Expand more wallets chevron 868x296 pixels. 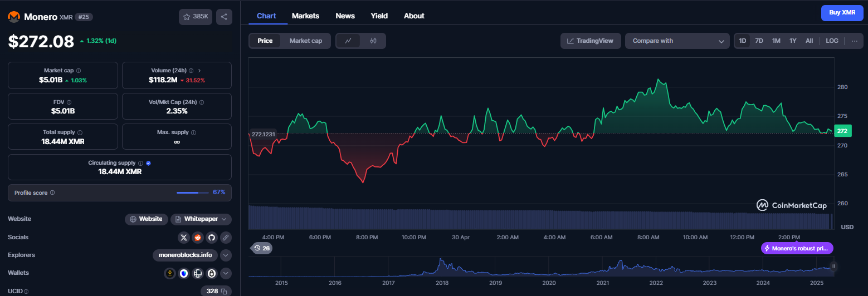pyautogui.click(x=226, y=273)
